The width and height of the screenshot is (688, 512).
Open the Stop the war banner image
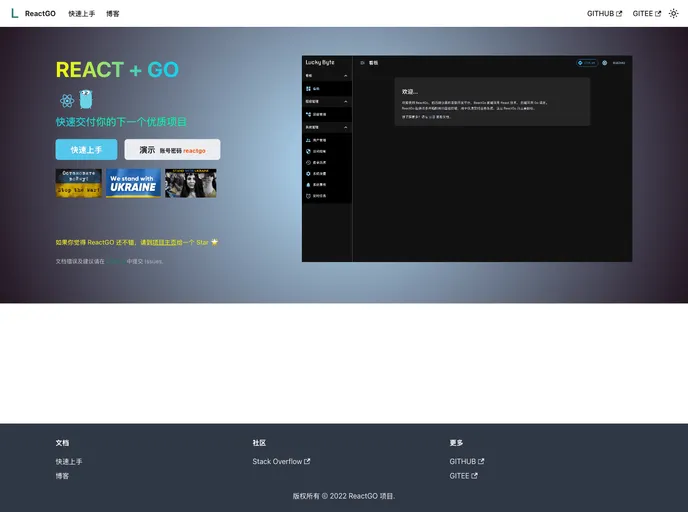pos(79,183)
